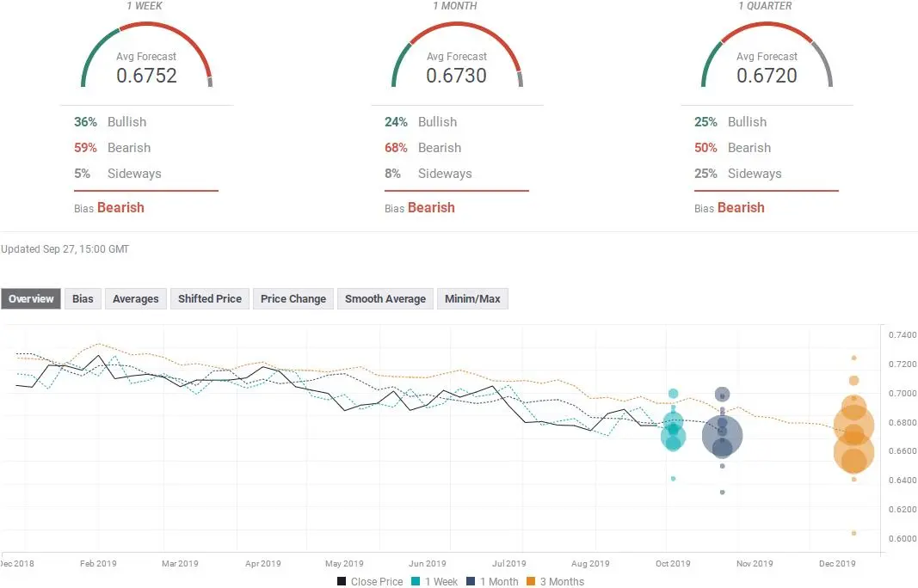Toggle the 1 Week legend series

434,582
